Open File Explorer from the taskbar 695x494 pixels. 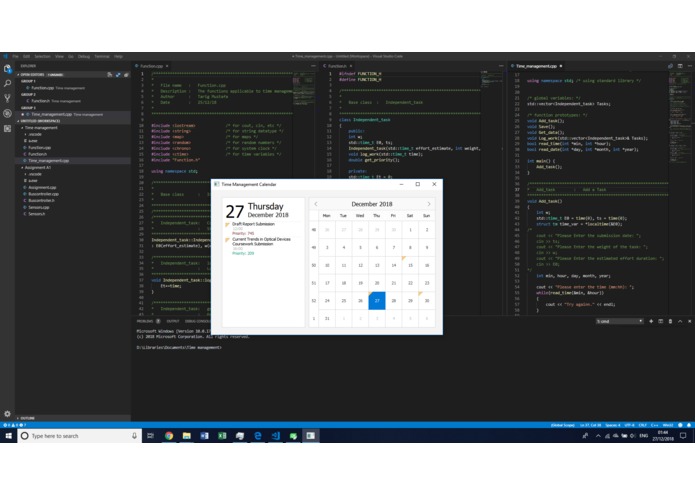pos(187,436)
